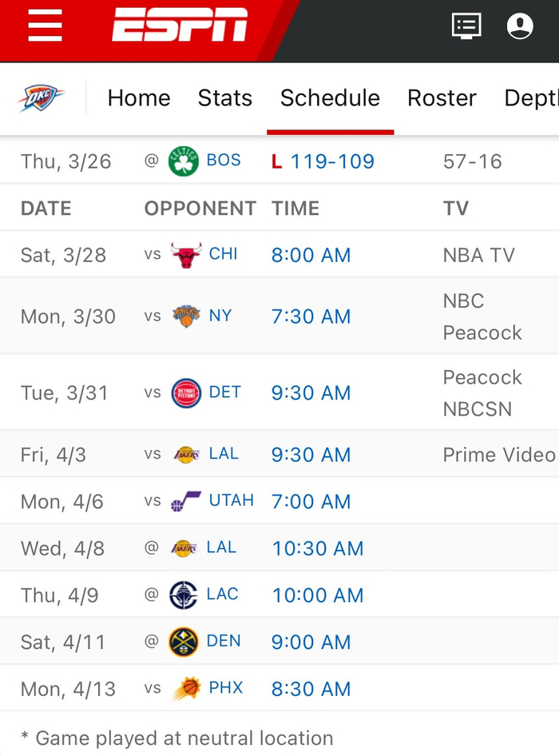Click the Chicago Bulls logo
559x756 pixels.
tap(186, 255)
